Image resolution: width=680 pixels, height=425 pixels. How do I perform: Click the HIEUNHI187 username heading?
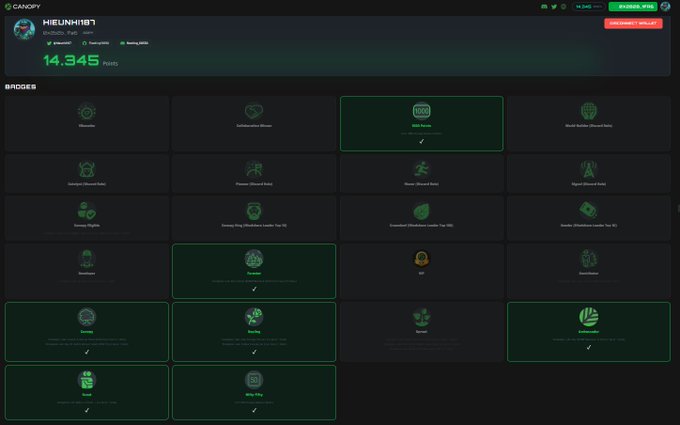[69, 22]
